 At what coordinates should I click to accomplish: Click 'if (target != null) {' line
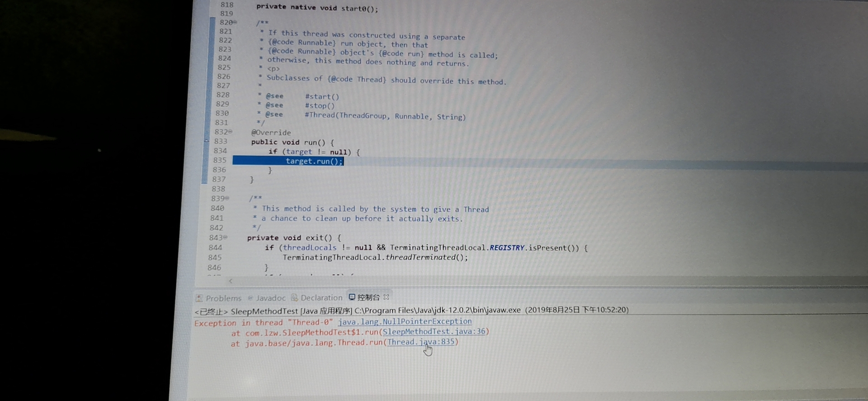(x=314, y=152)
